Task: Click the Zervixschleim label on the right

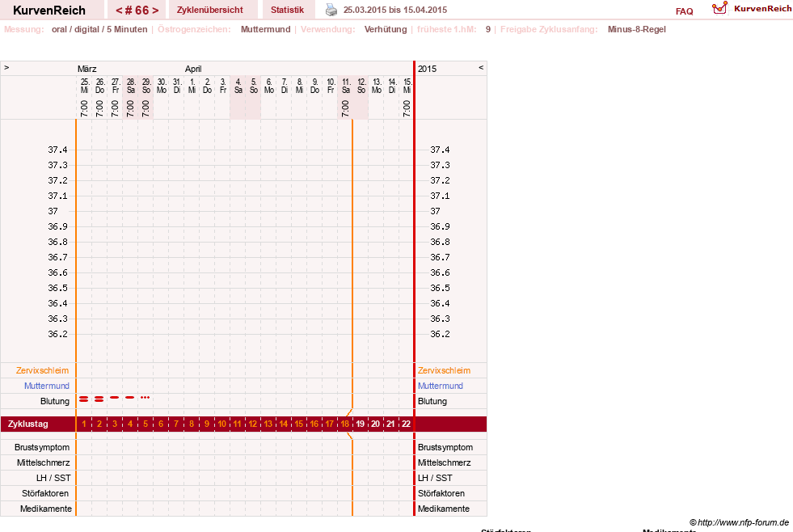Action: (444, 370)
